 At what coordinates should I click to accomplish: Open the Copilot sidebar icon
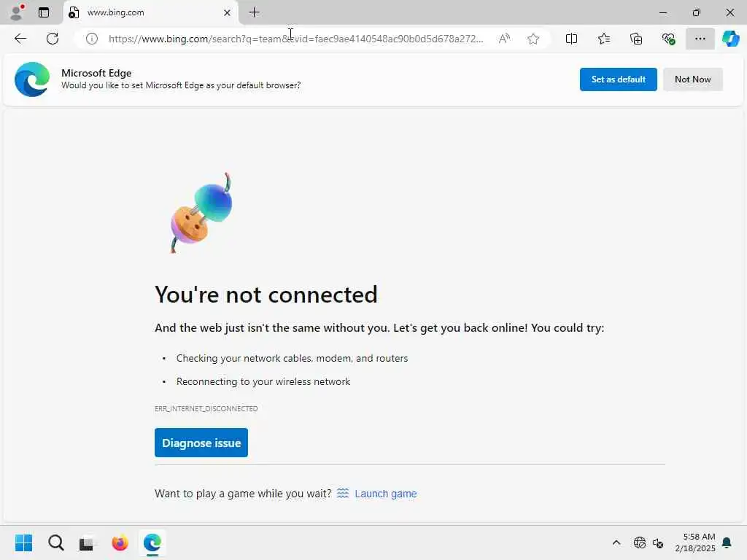point(730,39)
